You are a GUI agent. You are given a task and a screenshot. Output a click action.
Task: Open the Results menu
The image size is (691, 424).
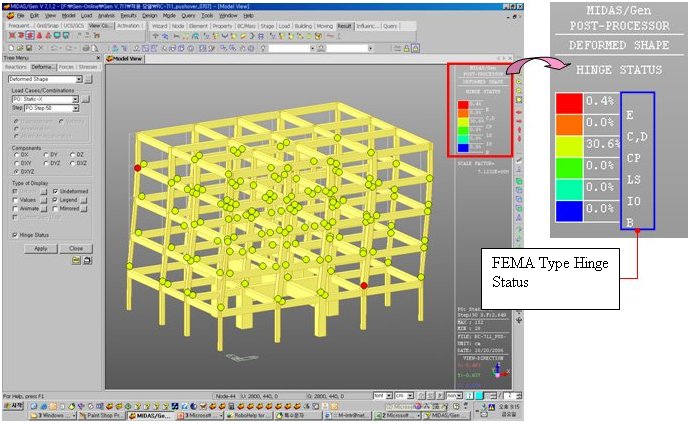(128, 15)
